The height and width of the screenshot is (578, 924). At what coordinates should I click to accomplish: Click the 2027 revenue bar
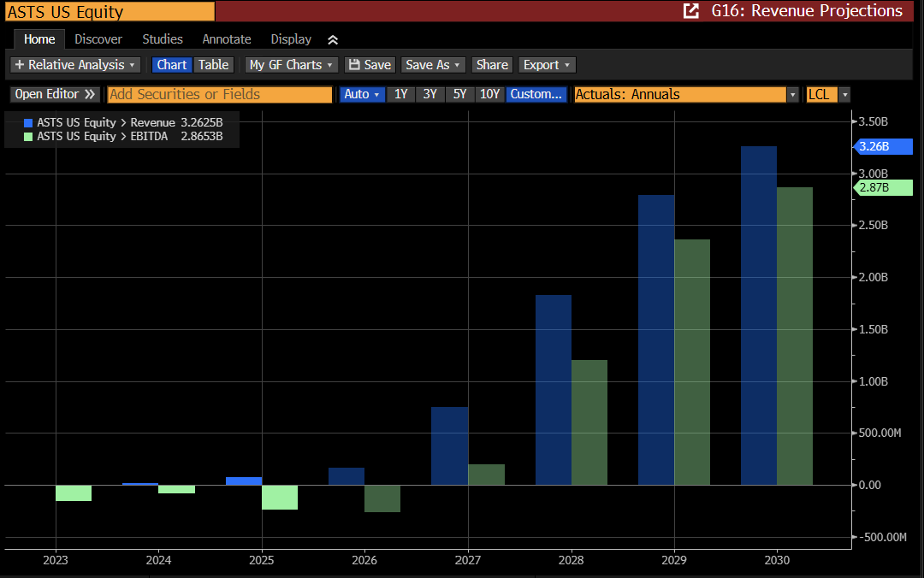(450, 446)
